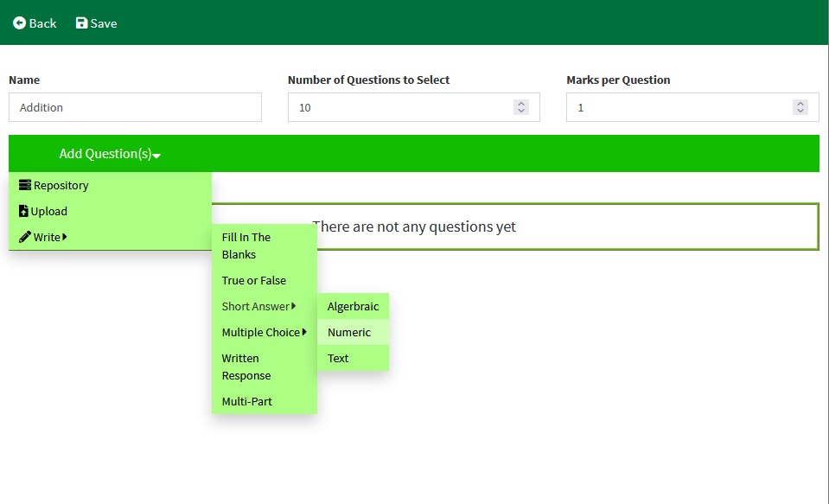Click the Back arrow icon

[x=19, y=23]
